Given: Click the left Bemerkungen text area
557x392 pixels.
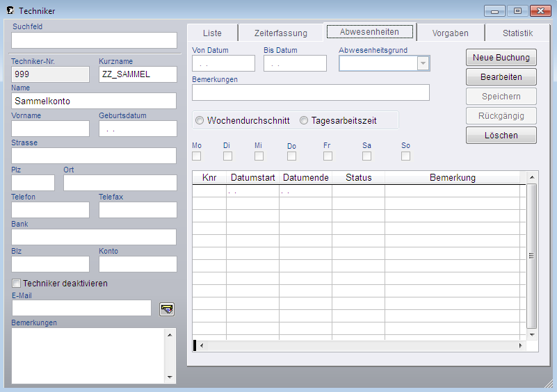Looking at the screenshot, I should click(x=88, y=356).
